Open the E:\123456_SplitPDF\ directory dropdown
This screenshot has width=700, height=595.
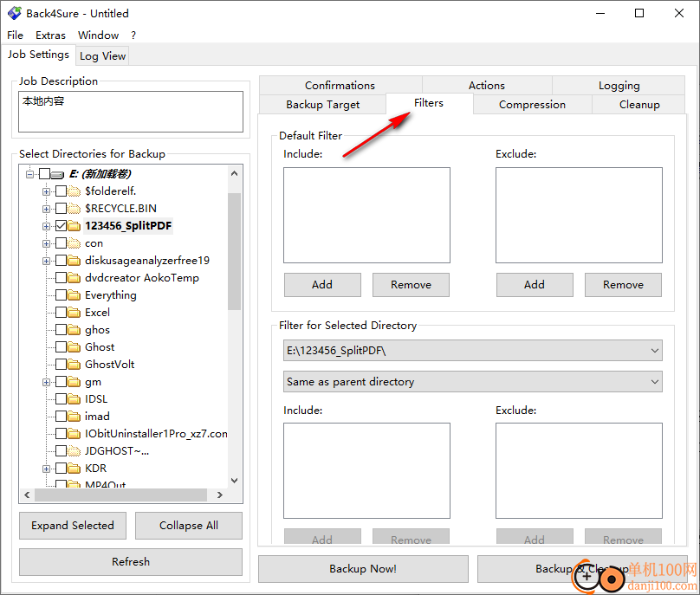tap(473, 351)
